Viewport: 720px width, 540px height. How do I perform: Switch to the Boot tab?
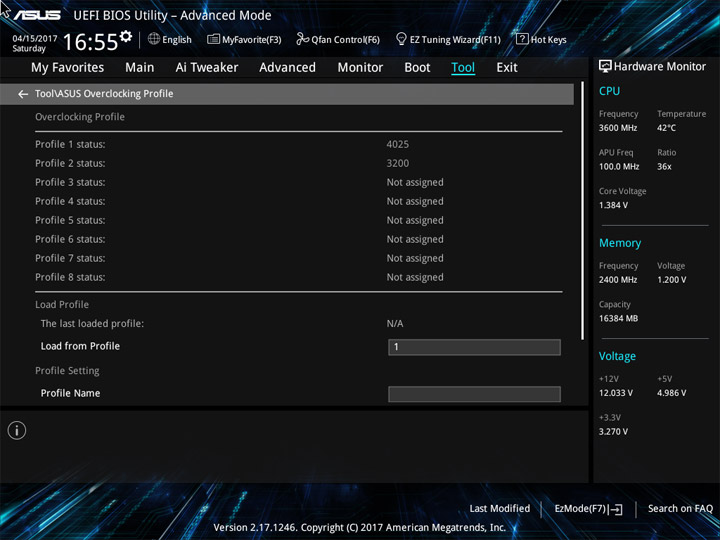[417, 68]
